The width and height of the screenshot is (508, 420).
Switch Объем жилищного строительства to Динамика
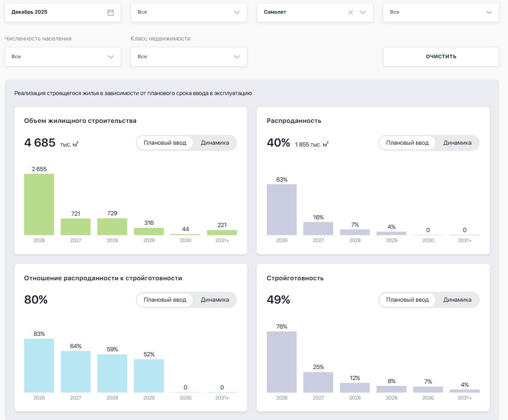(215, 143)
